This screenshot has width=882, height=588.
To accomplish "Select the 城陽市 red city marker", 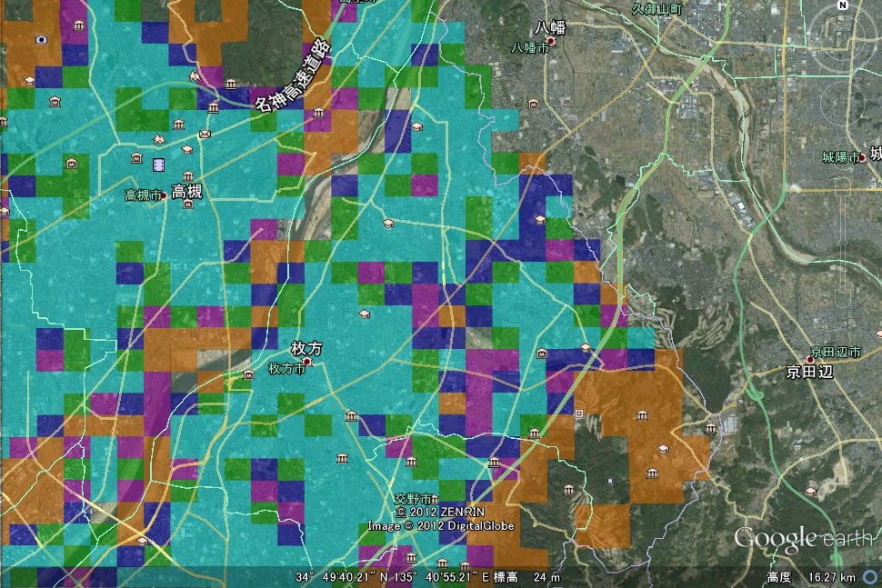I will point(862,157).
